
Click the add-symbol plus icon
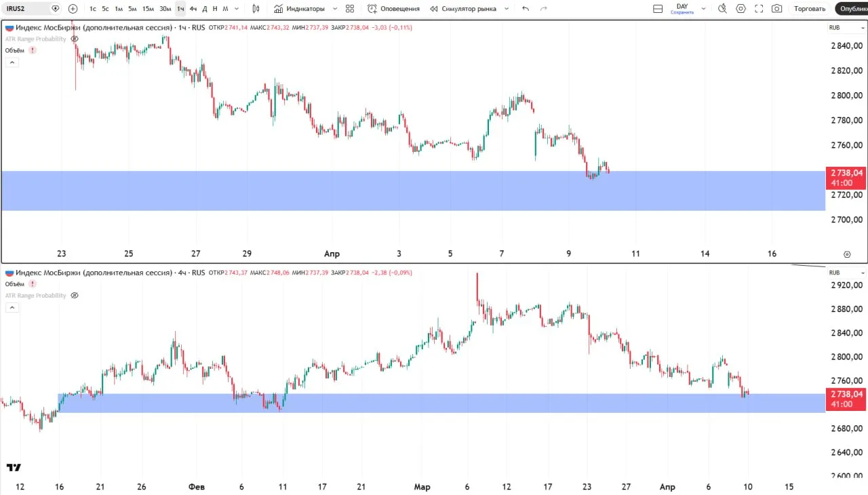coord(73,9)
